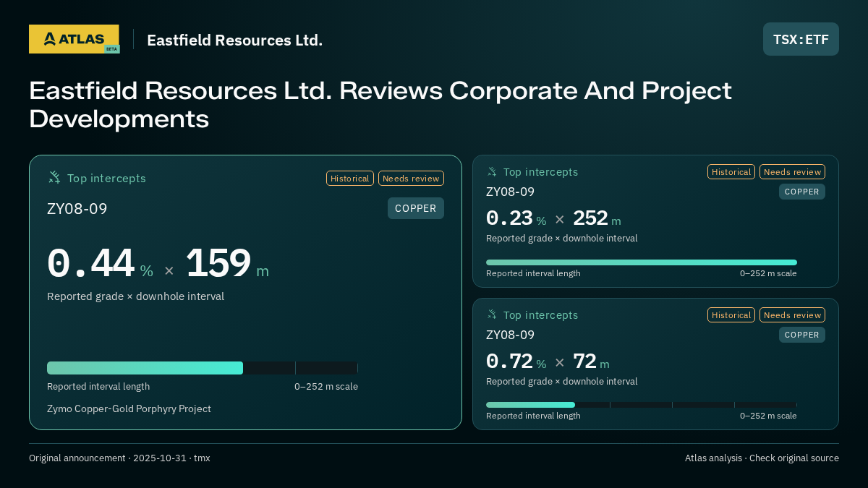Click Reported interval length in 0.44% card
The image size is (868, 488).
(x=98, y=386)
